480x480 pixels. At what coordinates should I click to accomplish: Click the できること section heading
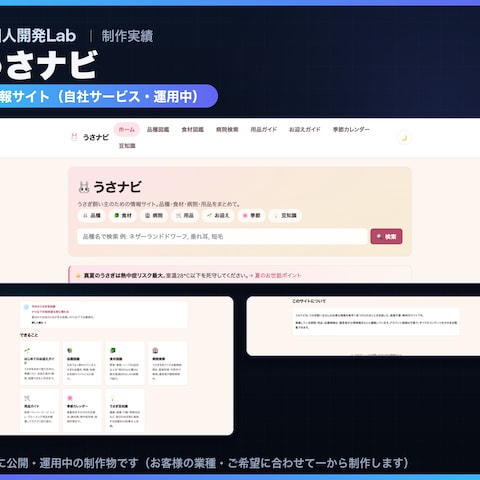(29, 335)
